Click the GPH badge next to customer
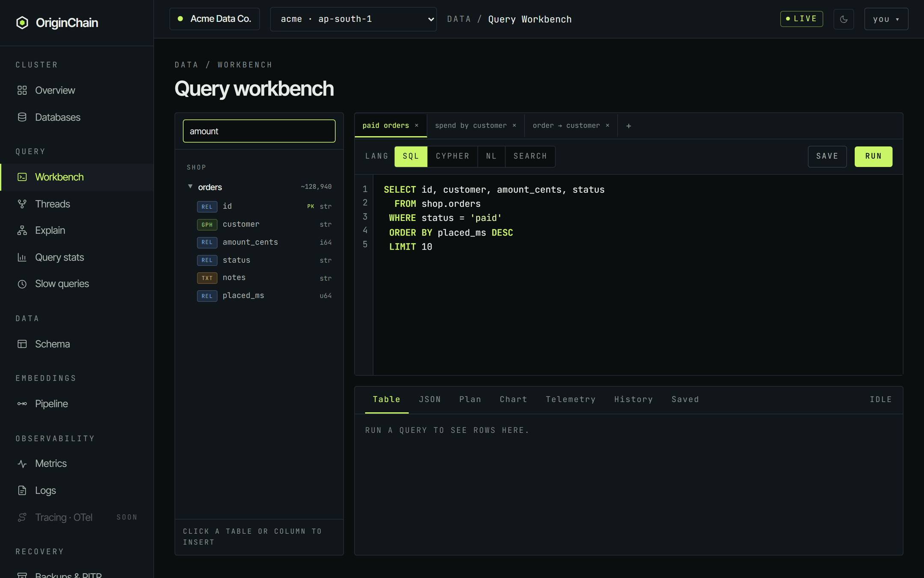Viewport: 924px width, 578px height. [x=207, y=225]
